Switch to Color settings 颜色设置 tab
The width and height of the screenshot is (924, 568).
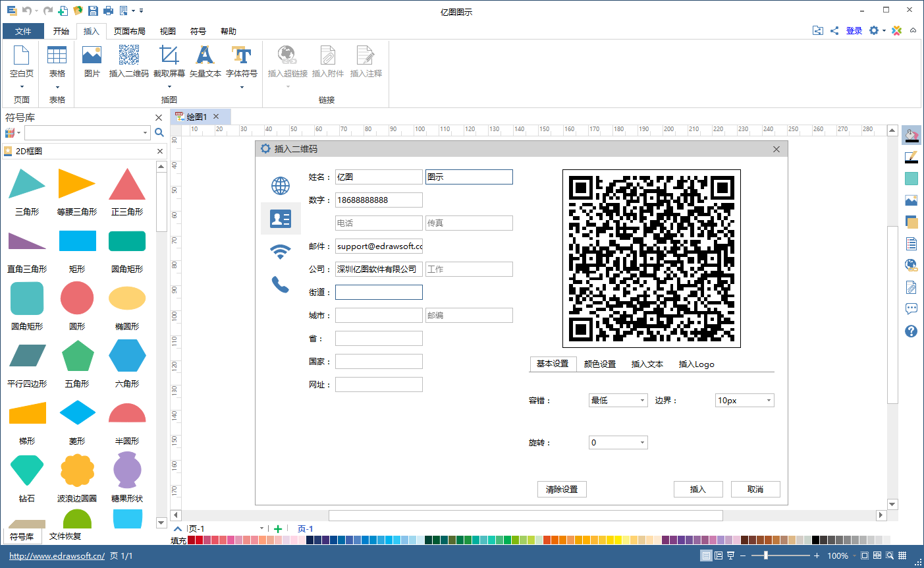click(600, 364)
